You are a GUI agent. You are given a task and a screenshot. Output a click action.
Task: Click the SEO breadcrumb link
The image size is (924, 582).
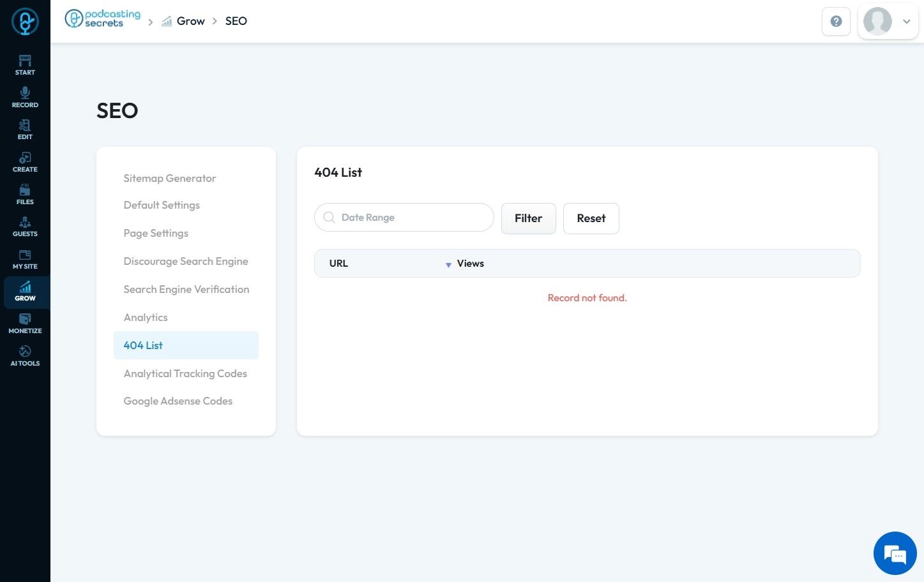point(236,21)
